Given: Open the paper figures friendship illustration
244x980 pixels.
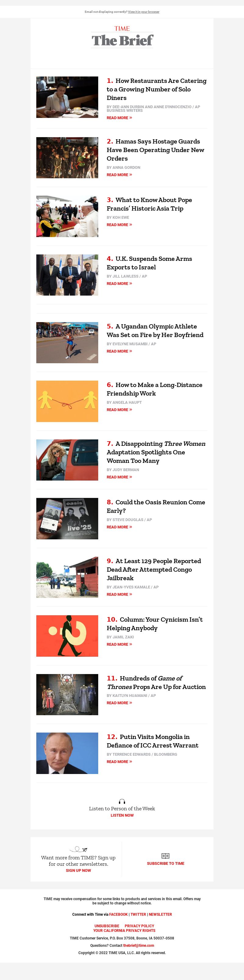Looking at the screenshot, I should [67, 401].
